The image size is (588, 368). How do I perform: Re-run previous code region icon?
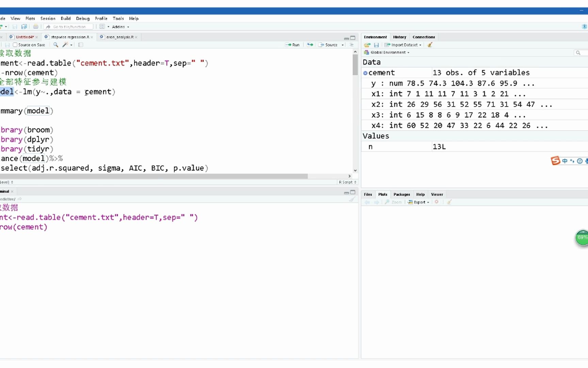click(310, 45)
